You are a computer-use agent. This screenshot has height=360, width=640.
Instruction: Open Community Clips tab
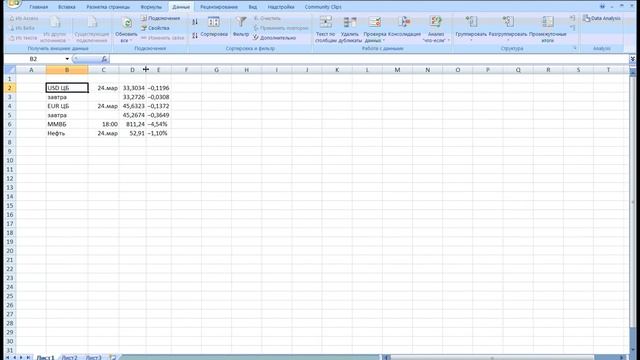click(x=323, y=7)
